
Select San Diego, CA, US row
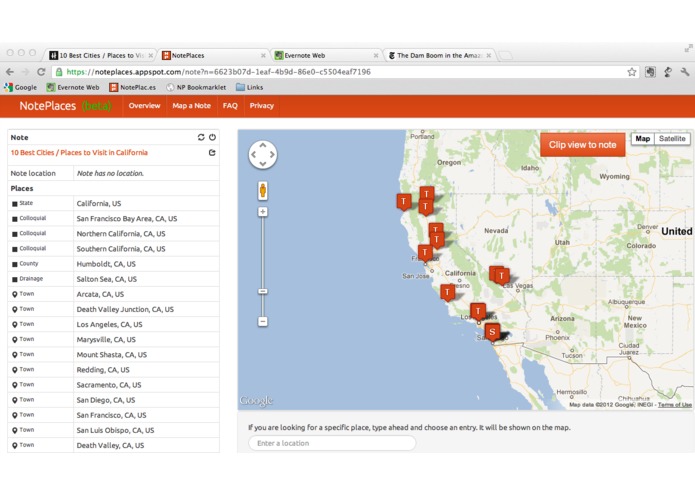113,400
